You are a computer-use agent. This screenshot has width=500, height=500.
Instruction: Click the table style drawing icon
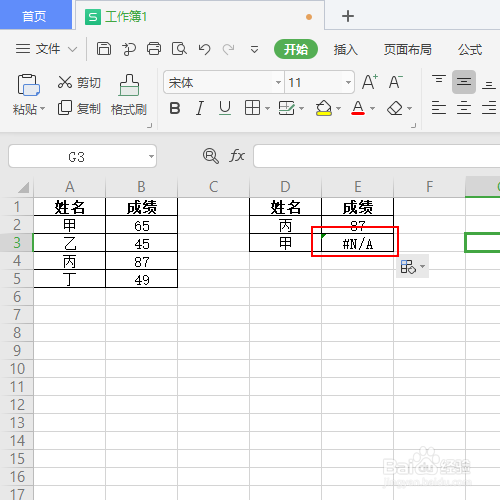[x=287, y=108]
